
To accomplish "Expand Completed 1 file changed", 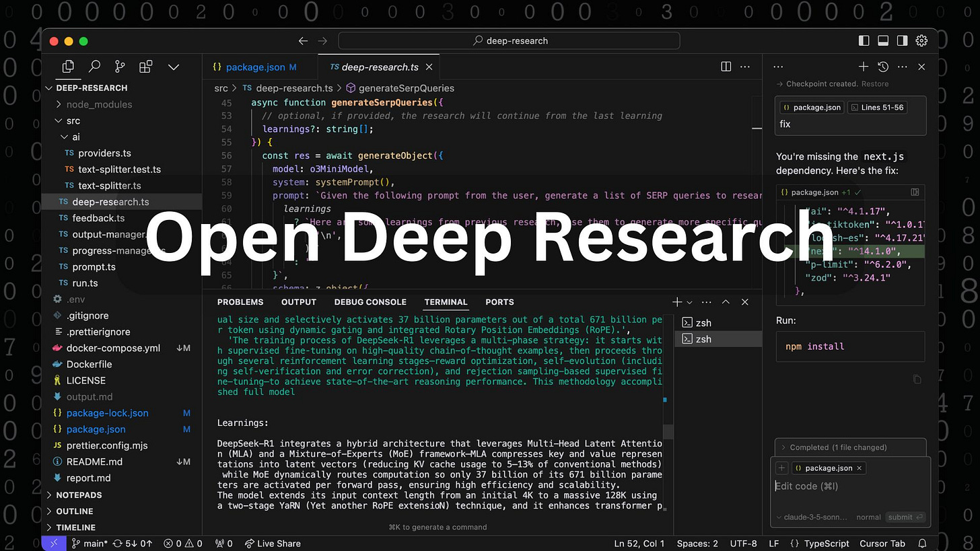I will click(851, 447).
